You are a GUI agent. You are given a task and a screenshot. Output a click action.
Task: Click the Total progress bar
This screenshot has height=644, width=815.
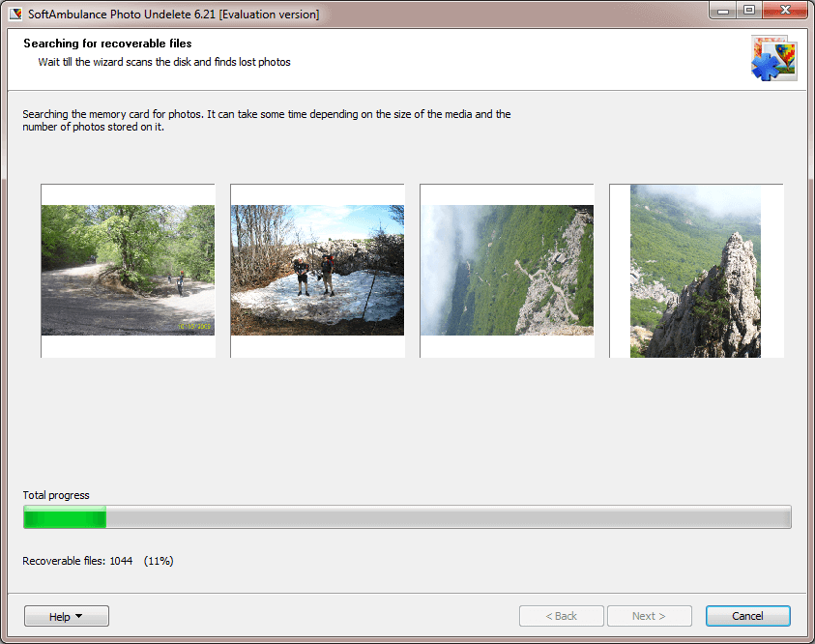click(x=407, y=516)
